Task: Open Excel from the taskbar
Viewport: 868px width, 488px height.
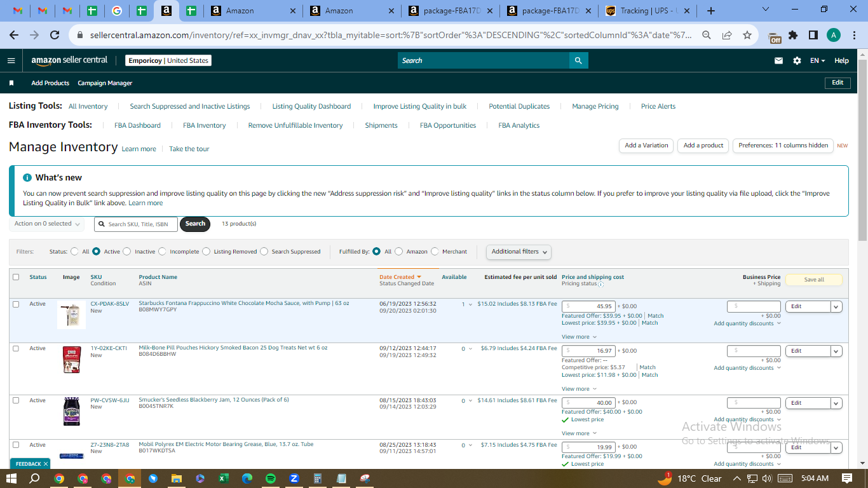Action: click(224, 478)
